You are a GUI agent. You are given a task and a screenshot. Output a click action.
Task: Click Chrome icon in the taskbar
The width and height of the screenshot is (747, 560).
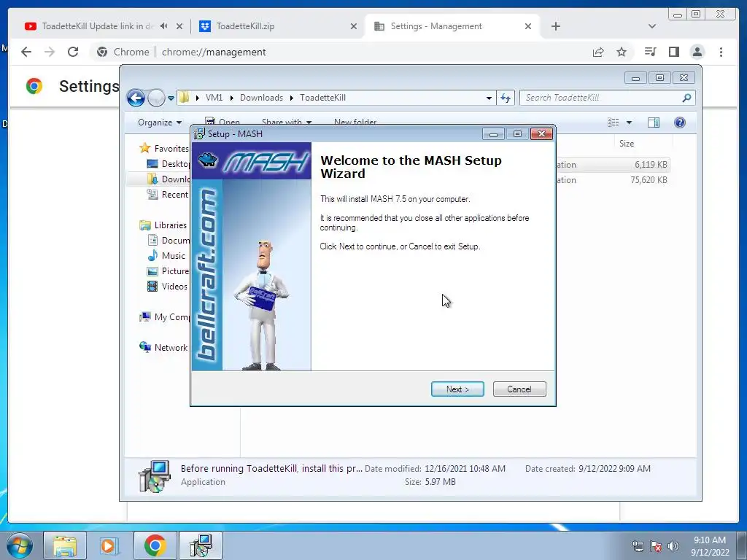(155, 545)
